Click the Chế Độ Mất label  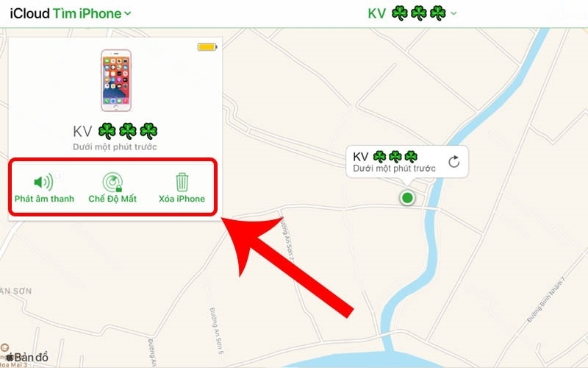pos(112,199)
